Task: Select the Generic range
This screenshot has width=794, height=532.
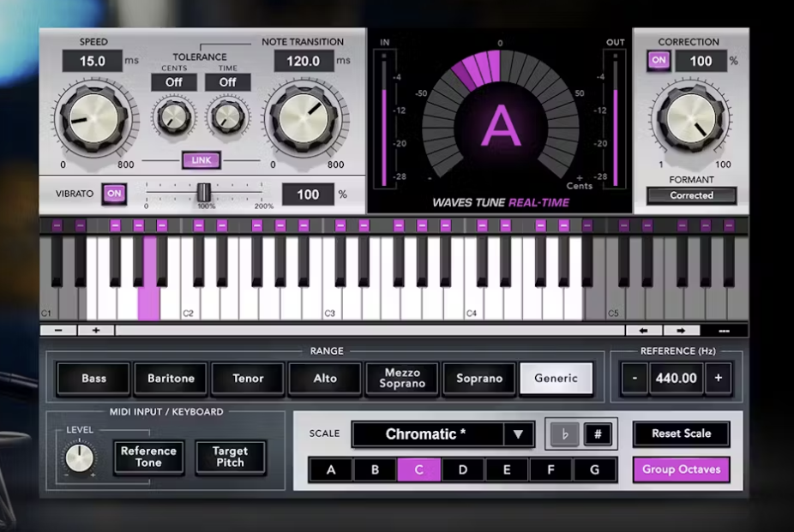Action: point(556,379)
